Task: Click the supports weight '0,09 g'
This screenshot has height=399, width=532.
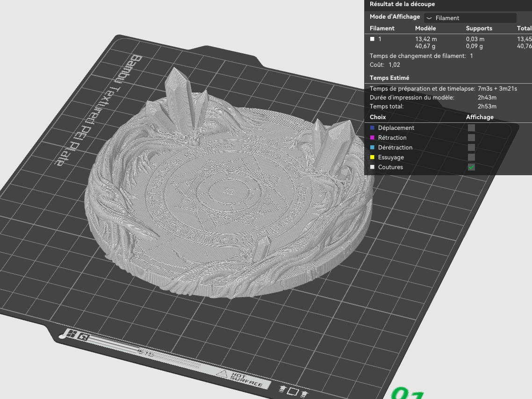Action: coord(474,46)
